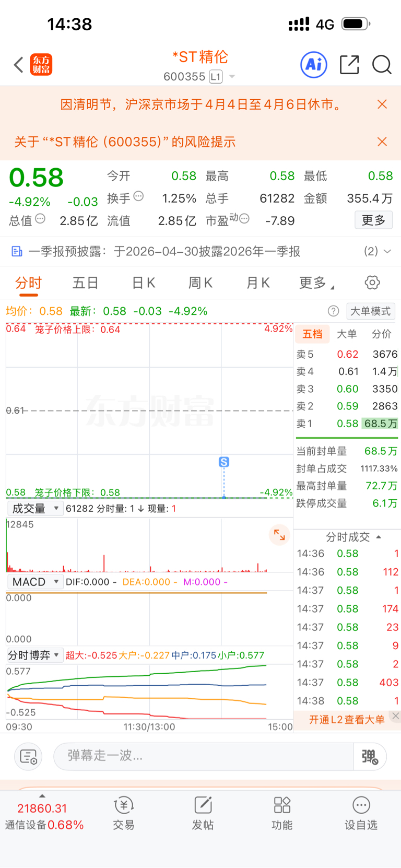Switch to the 五日 tab
Viewport: 401px width, 868px height.
click(86, 283)
